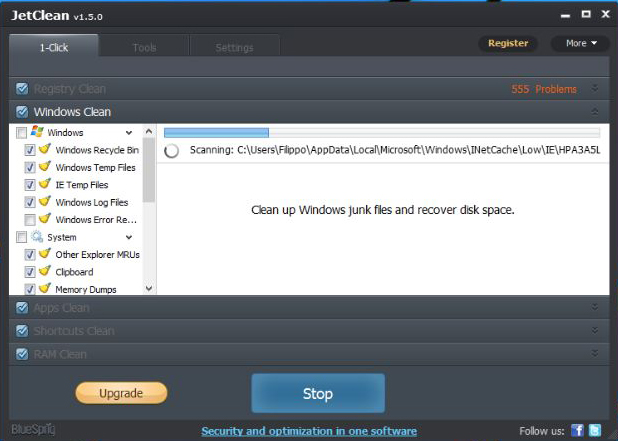Click the Scanning path status text
Screen dimensions: 618x441
(x=395, y=150)
